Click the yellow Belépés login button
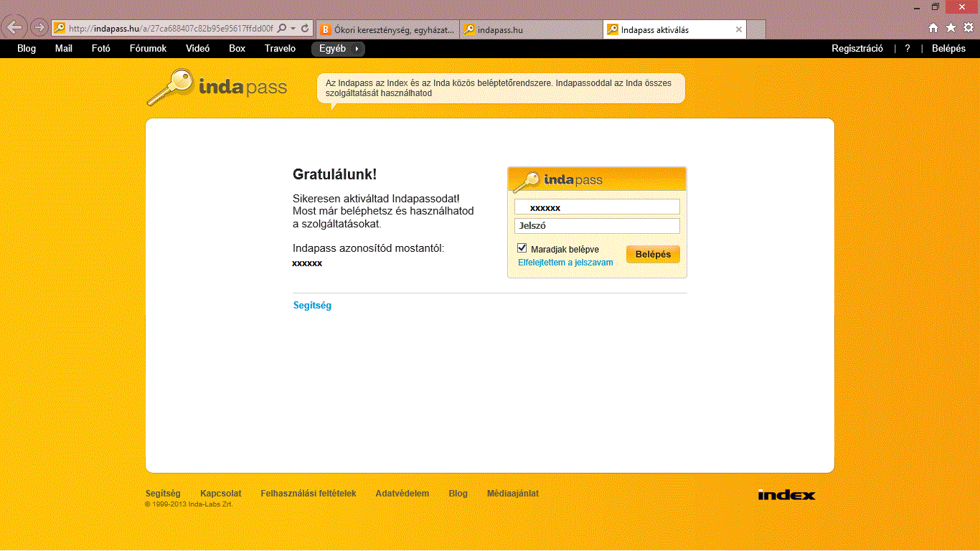The width and height of the screenshot is (980, 551). click(x=653, y=254)
